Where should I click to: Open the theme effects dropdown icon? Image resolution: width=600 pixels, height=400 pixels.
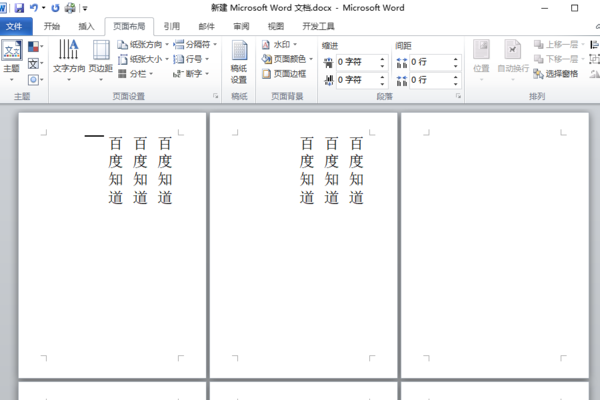[x=36, y=80]
